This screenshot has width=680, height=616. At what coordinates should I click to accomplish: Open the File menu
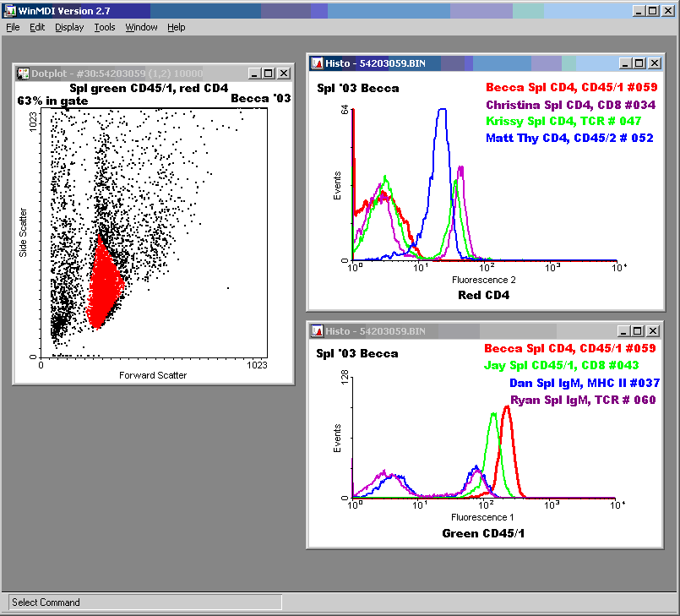click(x=13, y=27)
